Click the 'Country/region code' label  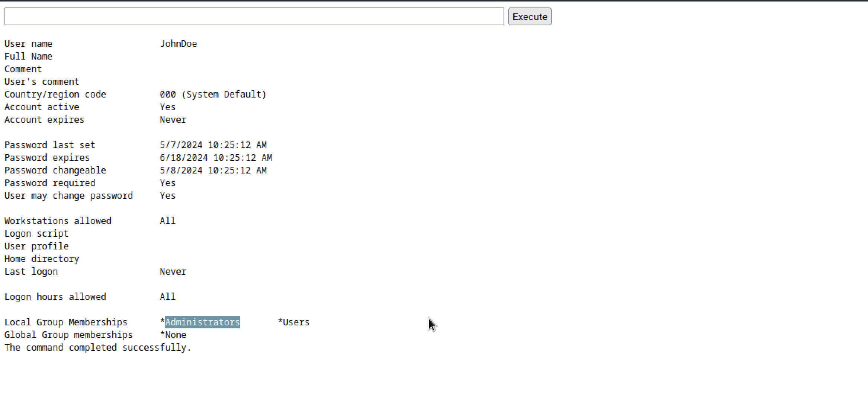(55, 94)
